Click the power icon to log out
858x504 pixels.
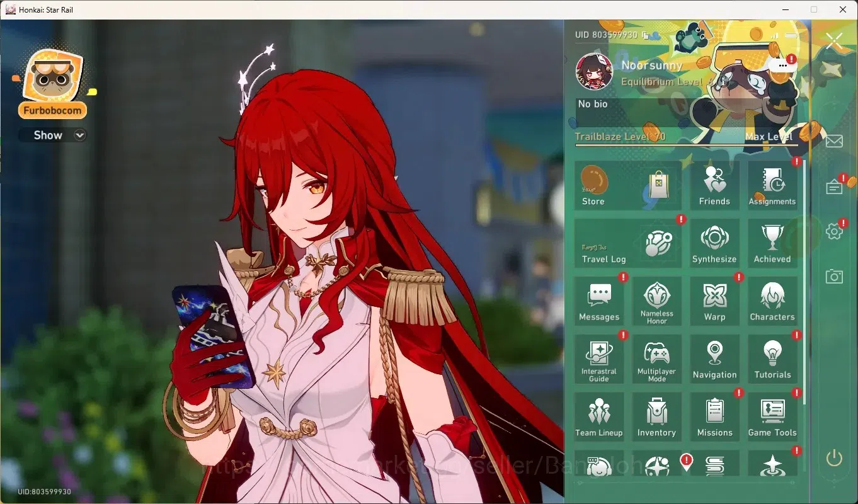(x=834, y=458)
